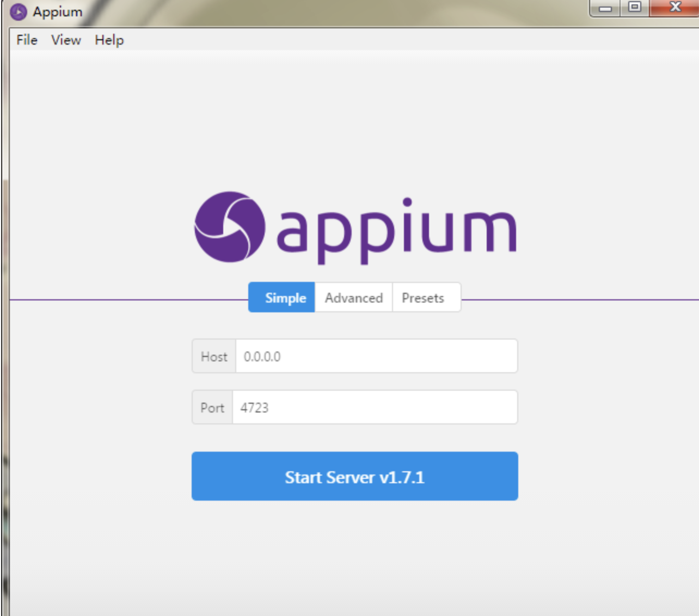Switch to the Advanced tab
The width and height of the screenshot is (699, 616).
coord(354,297)
